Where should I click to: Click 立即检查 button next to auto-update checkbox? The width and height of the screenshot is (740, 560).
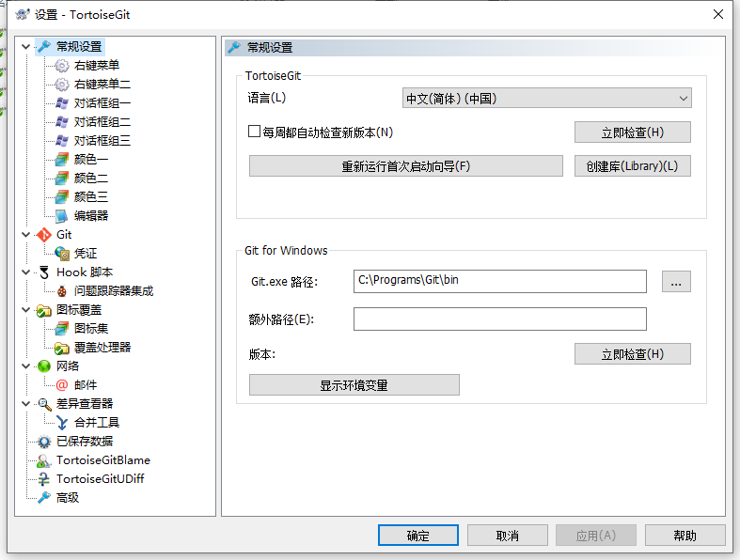[x=633, y=132]
